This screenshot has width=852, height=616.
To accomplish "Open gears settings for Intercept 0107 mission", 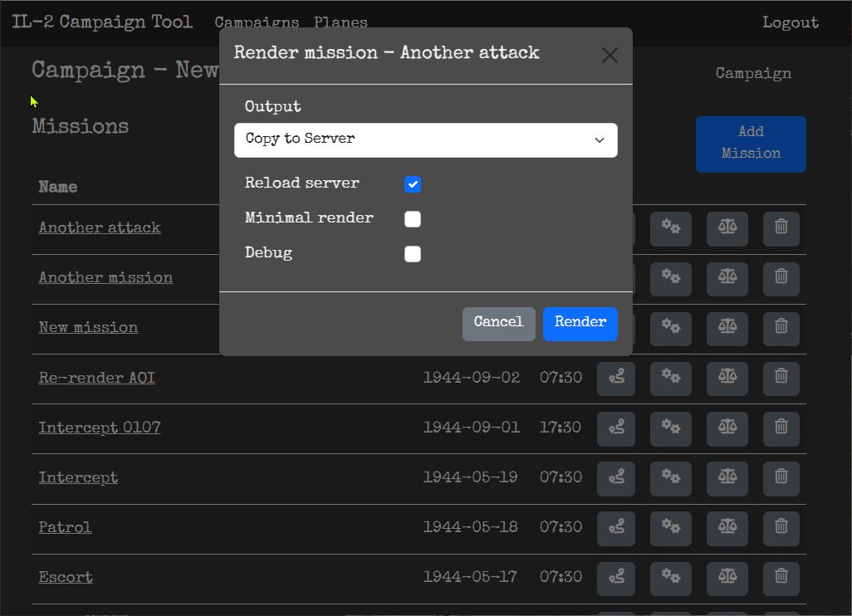I will pyautogui.click(x=671, y=428).
